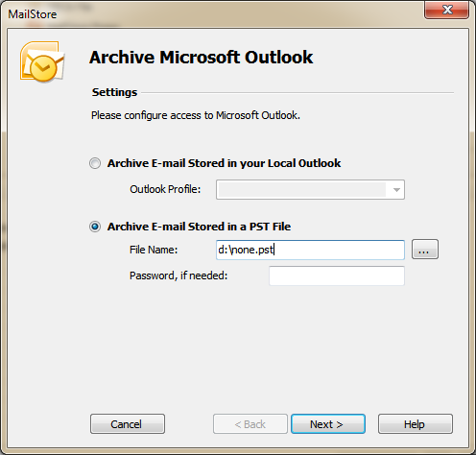Viewport: 476px width, 455px height.
Task: Click the 'Password, if needed:' label
Action: point(178,275)
